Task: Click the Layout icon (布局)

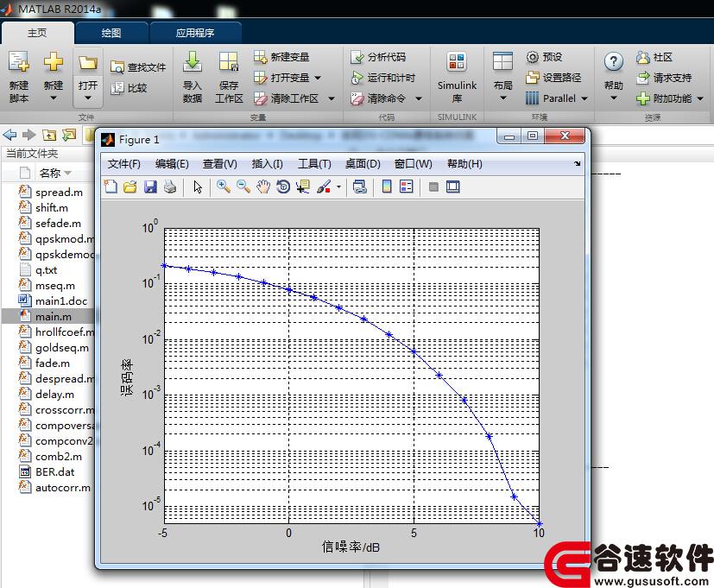Action: [502, 61]
